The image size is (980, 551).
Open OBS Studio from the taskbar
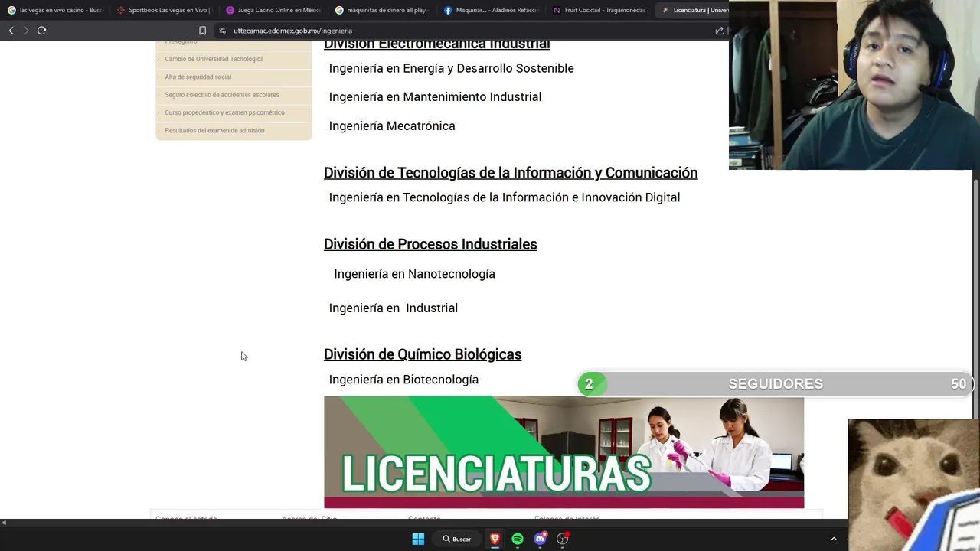coord(563,539)
